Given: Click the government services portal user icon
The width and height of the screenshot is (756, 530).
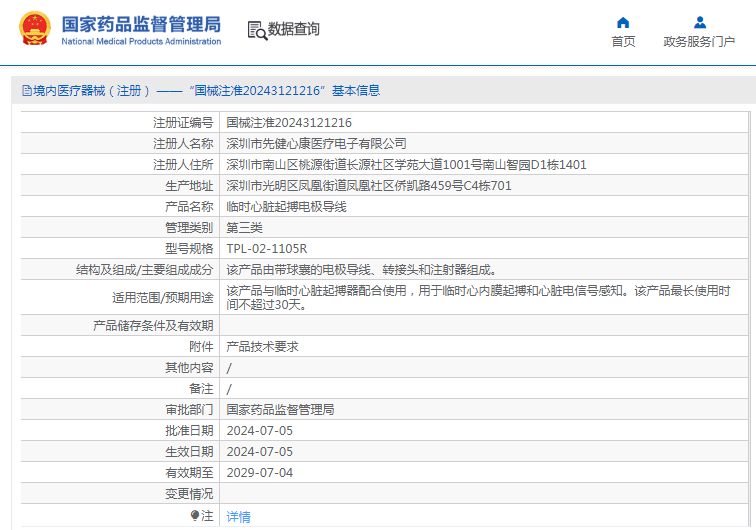Looking at the screenshot, I should (x=700, y=23).
